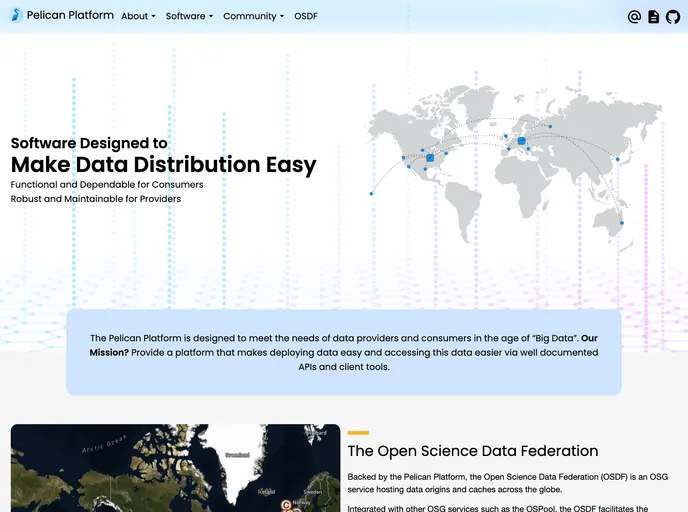Expand the Software dropdown menu
Screen dimensions: 688x512
click(x=189, y=16)
